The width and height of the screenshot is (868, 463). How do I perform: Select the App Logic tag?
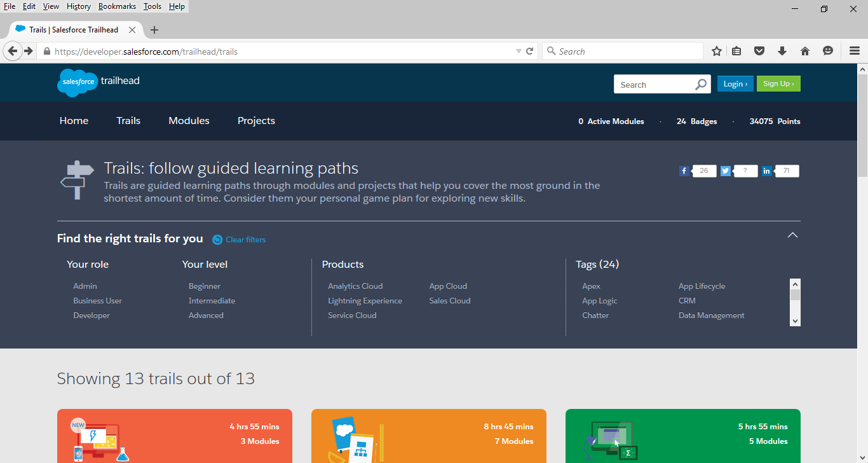[600, 301]
